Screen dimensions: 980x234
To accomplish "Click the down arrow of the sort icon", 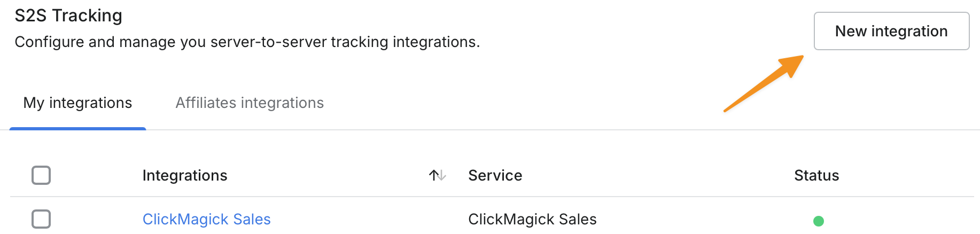I will pyautogui.click(x=442, y=175).
